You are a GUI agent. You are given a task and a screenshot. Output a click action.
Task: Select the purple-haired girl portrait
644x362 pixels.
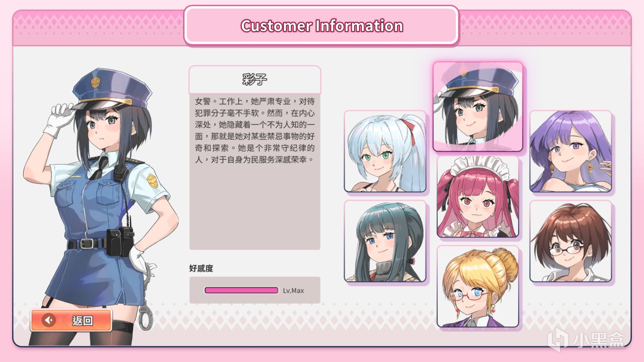point(571,151)
